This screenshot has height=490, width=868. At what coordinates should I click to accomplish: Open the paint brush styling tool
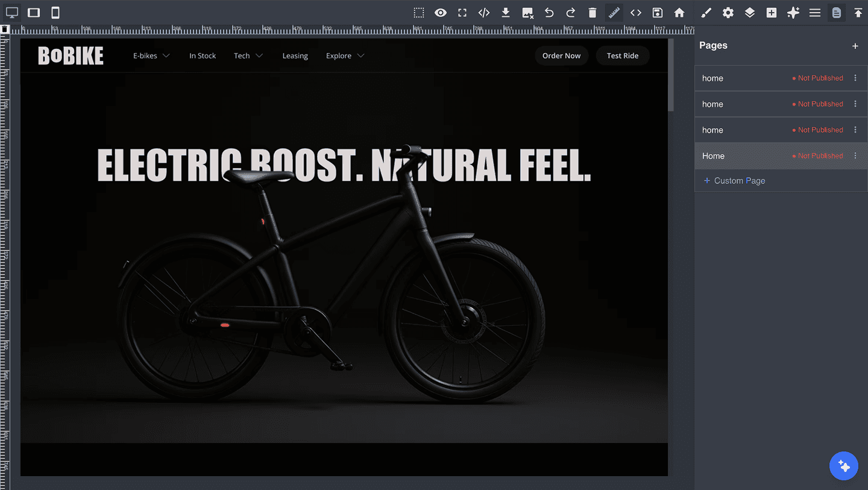[x=706, y=12]
